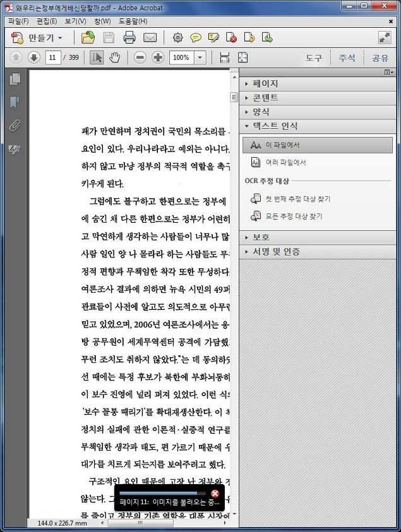Click the Print icon
This screenshot has height=532, width=401.
pos(129,37)
